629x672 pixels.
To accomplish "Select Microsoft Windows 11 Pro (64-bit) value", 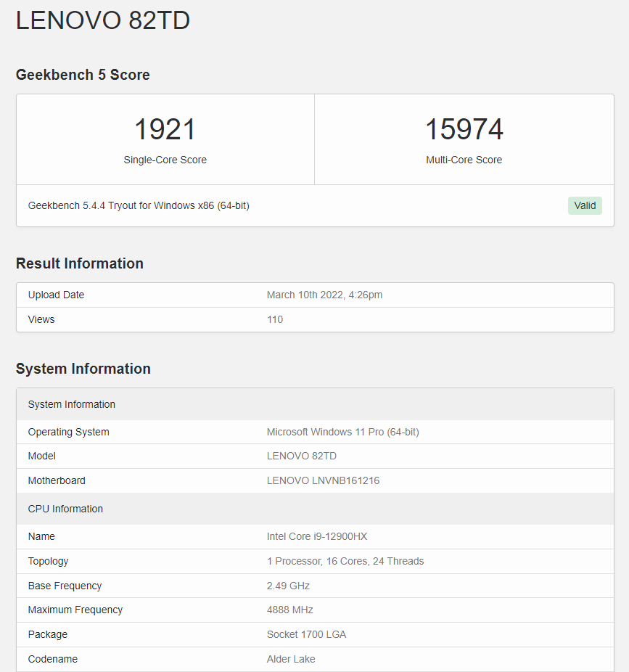I will point(342,432).
